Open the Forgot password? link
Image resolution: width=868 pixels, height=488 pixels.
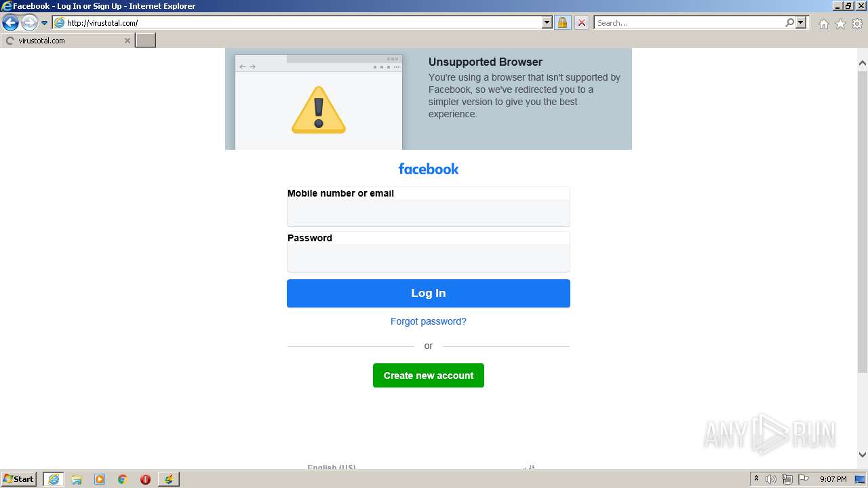tap(429, 321)
